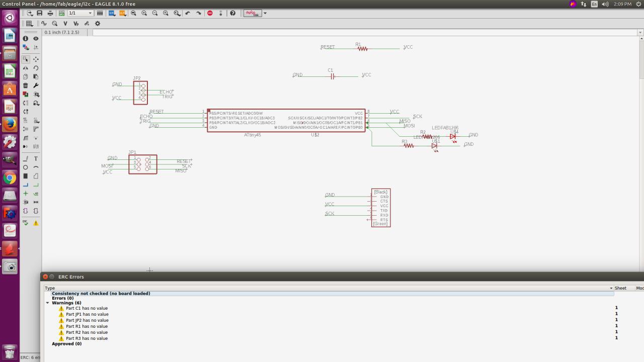Select the Copy tool
The image size is (644, 362).
pyautogui.click(x=25, y=77)
